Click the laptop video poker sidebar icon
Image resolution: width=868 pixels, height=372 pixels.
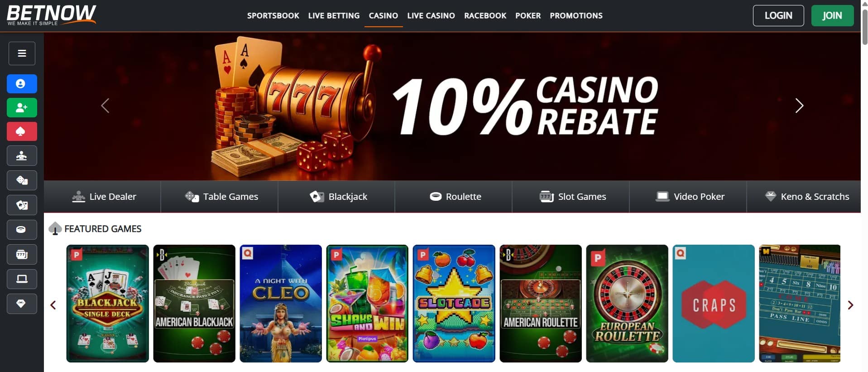click(x=22, y=279)
